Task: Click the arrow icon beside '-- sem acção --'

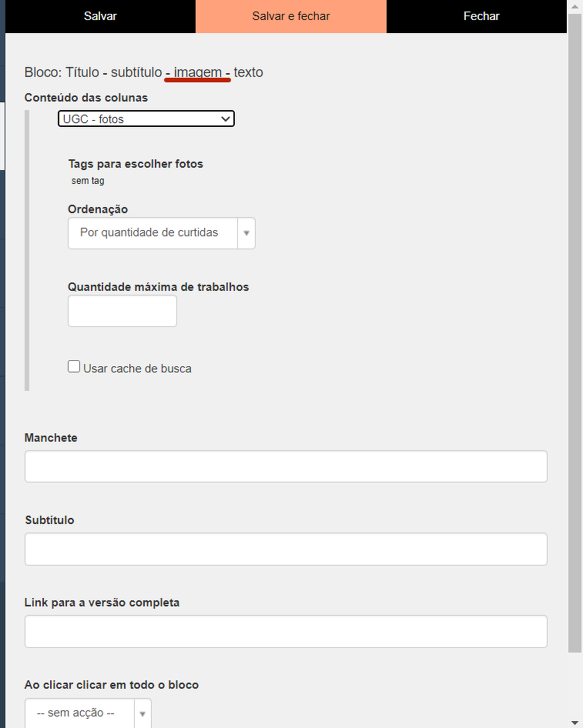Action: point(142,714)
